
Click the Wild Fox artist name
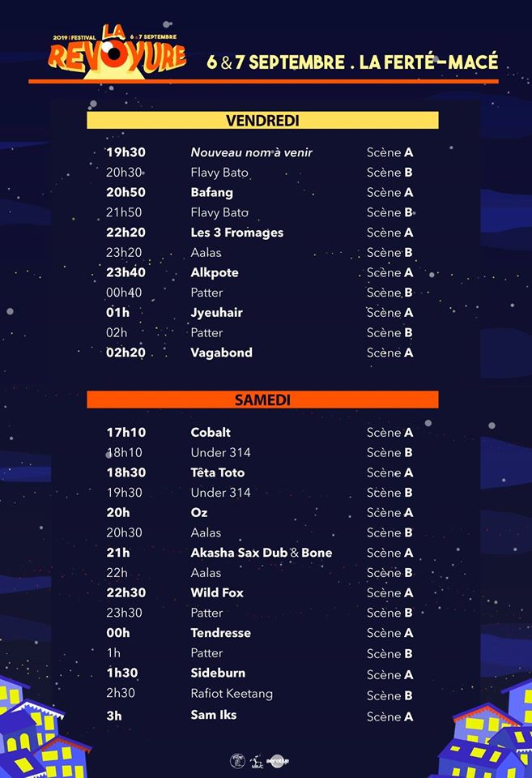tap(217, 592)
